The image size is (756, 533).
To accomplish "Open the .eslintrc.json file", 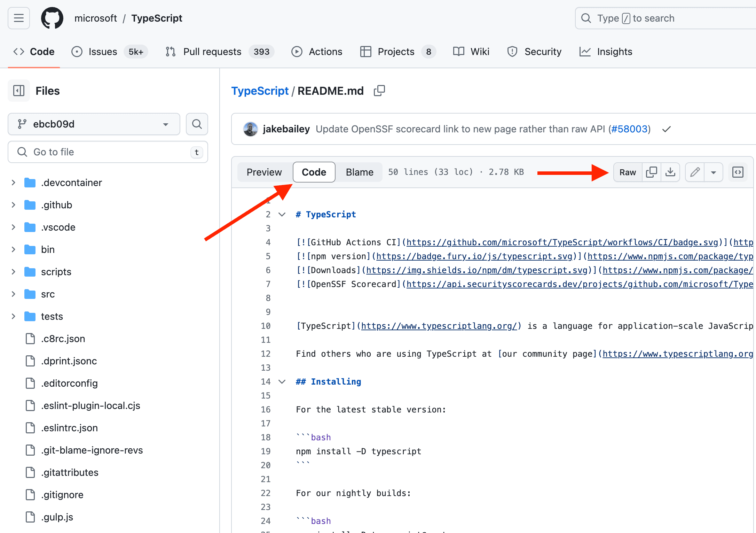I will click(x=69, y=428).
